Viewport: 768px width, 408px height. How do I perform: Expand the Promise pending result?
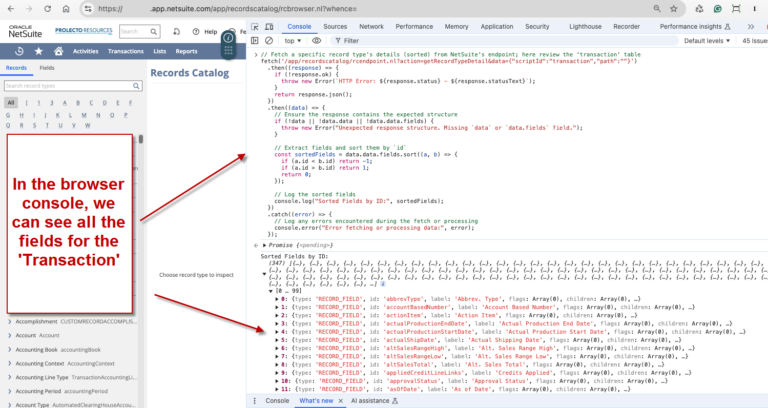264,245
